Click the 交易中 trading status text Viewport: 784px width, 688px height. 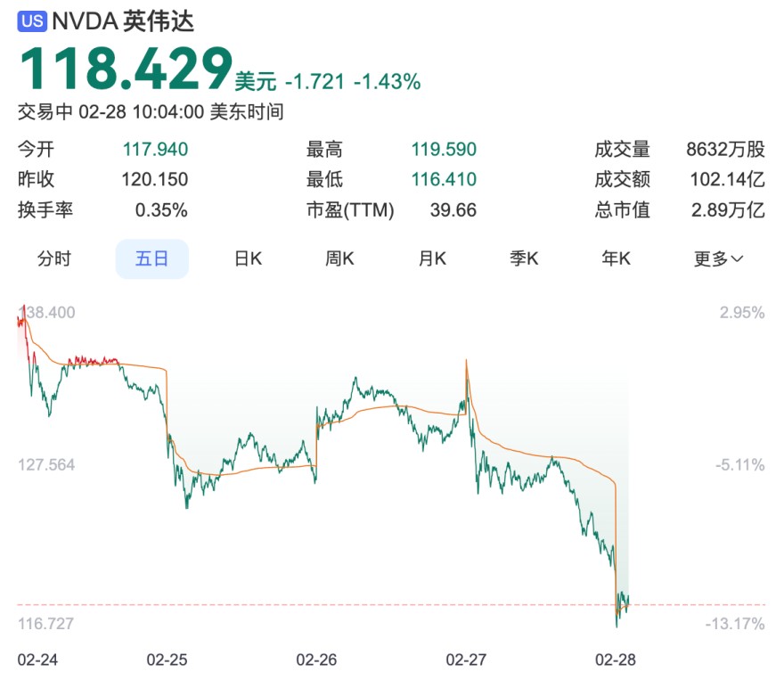pos(40,114)
